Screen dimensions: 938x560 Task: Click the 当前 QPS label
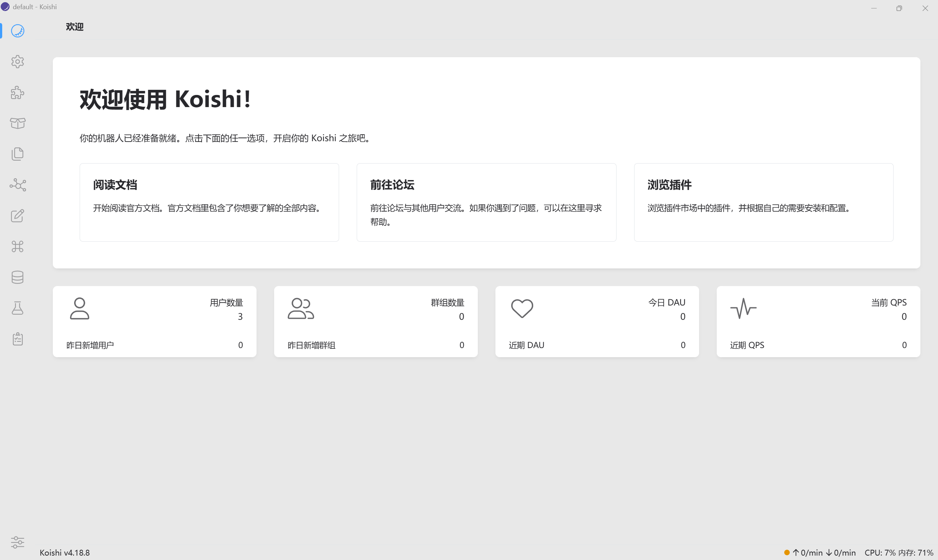pyautogui.click(x=889, y=303)
